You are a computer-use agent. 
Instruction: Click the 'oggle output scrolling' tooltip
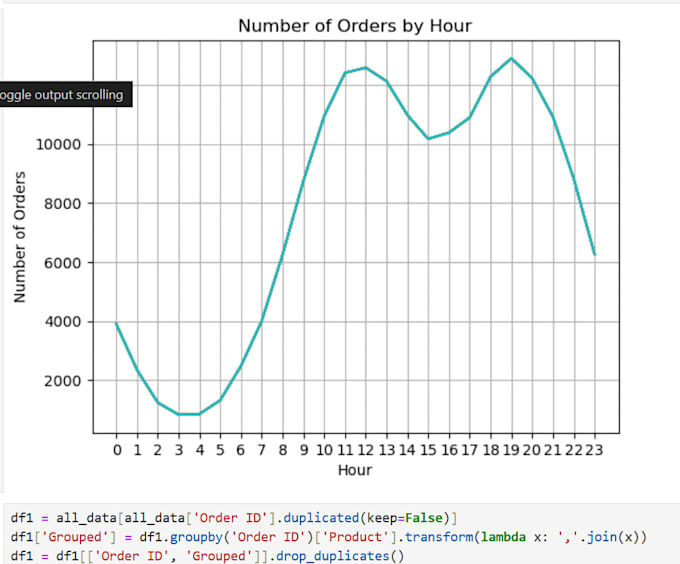pyautogui.click(x=66, y=95)
